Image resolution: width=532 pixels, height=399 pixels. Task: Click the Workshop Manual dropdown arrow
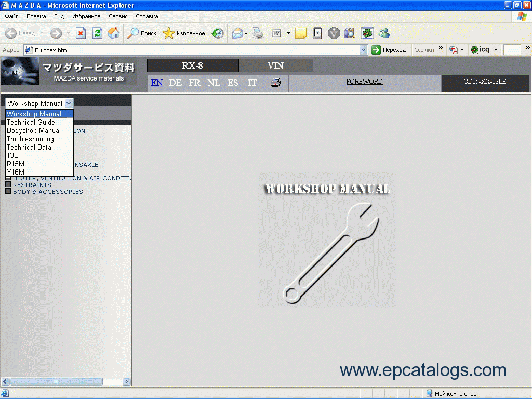click(69, 103)
